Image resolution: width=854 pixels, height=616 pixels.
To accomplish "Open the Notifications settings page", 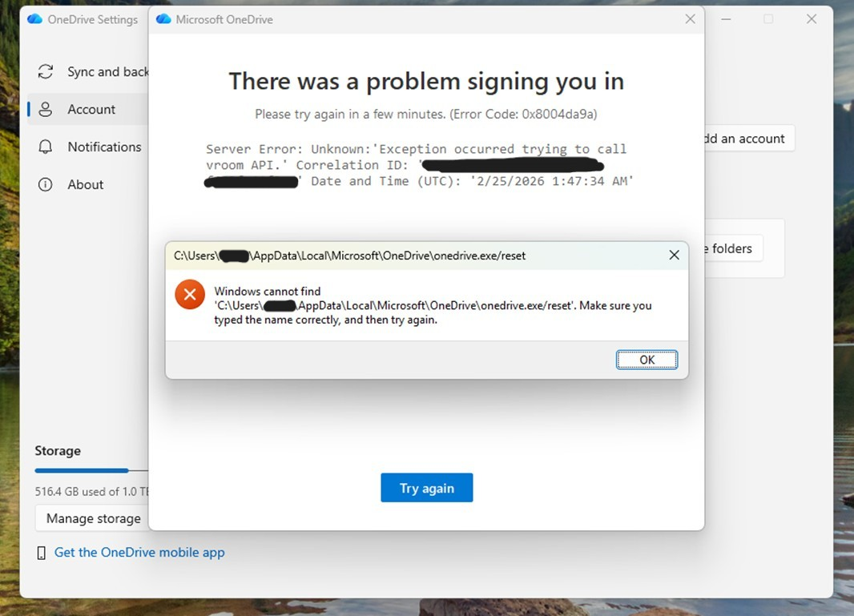I will 104,147.
